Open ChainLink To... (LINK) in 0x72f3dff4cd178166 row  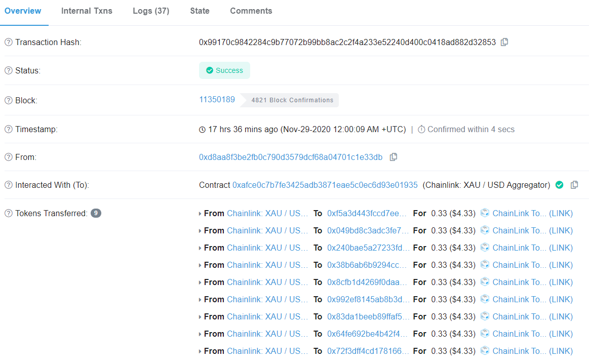point(533,351)
